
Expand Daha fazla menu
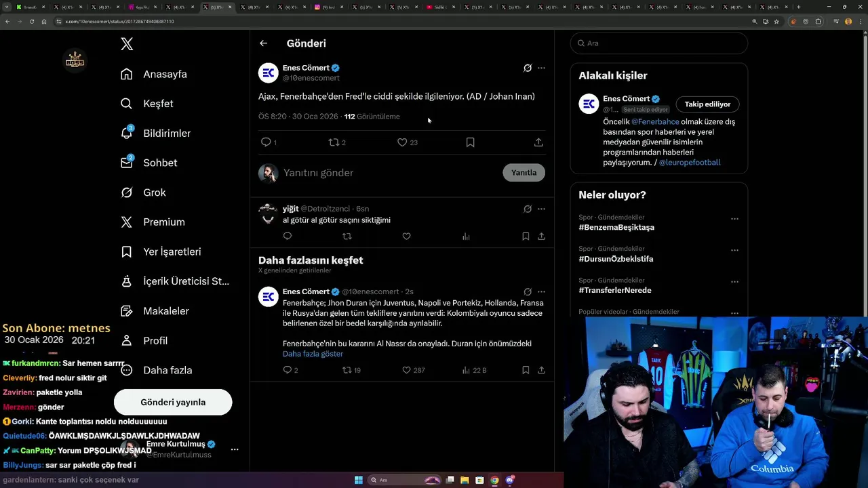[x=157, y=370]
